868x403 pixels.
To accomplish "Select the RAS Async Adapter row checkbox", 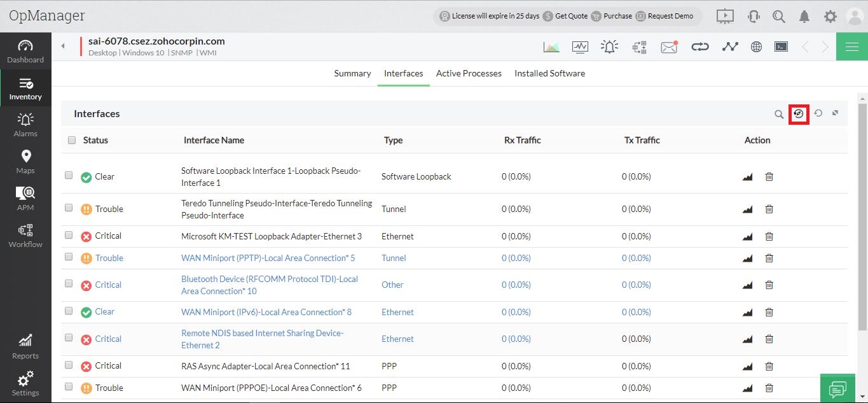I will 69,365.
